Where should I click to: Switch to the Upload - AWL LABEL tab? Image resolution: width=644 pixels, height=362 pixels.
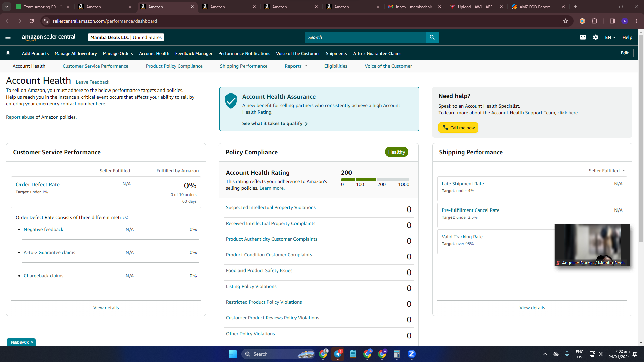(476, 7)
